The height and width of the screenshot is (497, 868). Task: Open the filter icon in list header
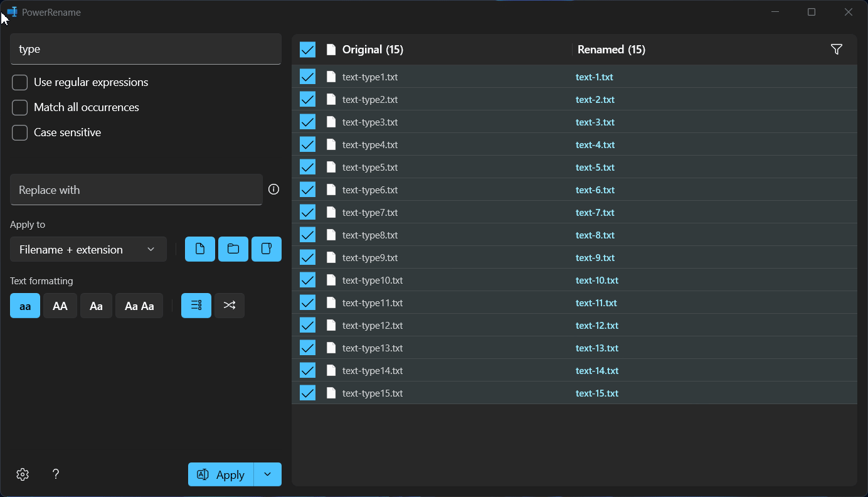(836, 50)
